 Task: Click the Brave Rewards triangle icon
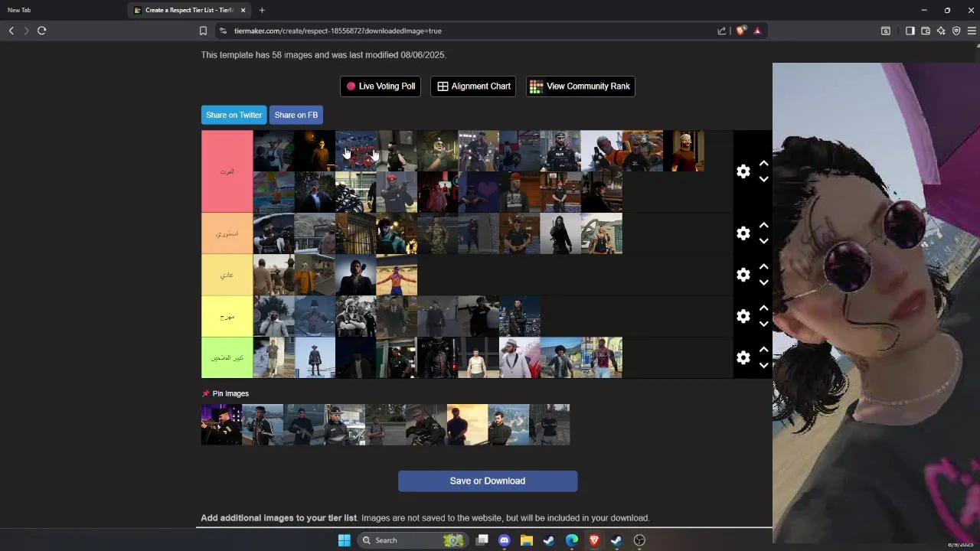click(757, 31)
